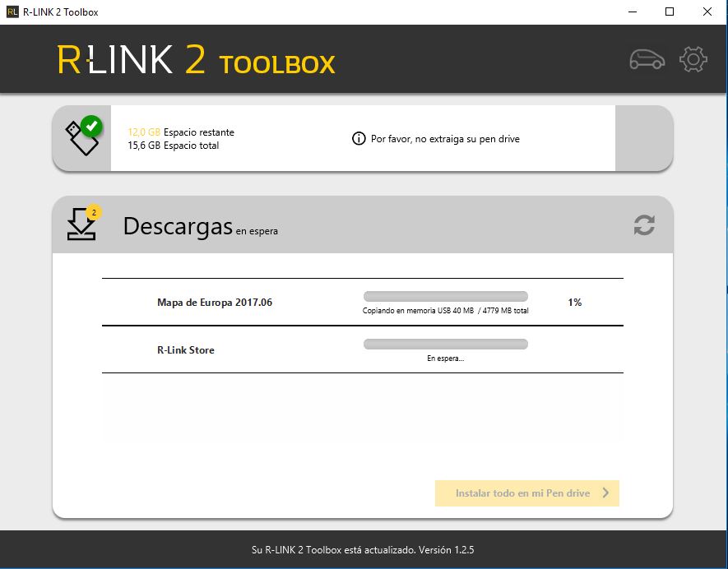
Task: Click Mapa de Europa progress bar
Action: (x=446, y=296)
